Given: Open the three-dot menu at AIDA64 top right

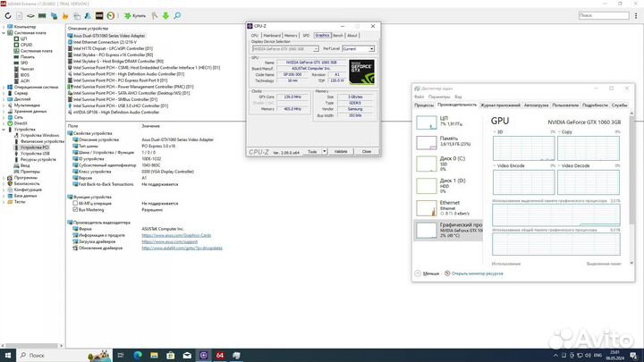Looking at the screenshot, I should pyautogui.click(x=636, y=15).
